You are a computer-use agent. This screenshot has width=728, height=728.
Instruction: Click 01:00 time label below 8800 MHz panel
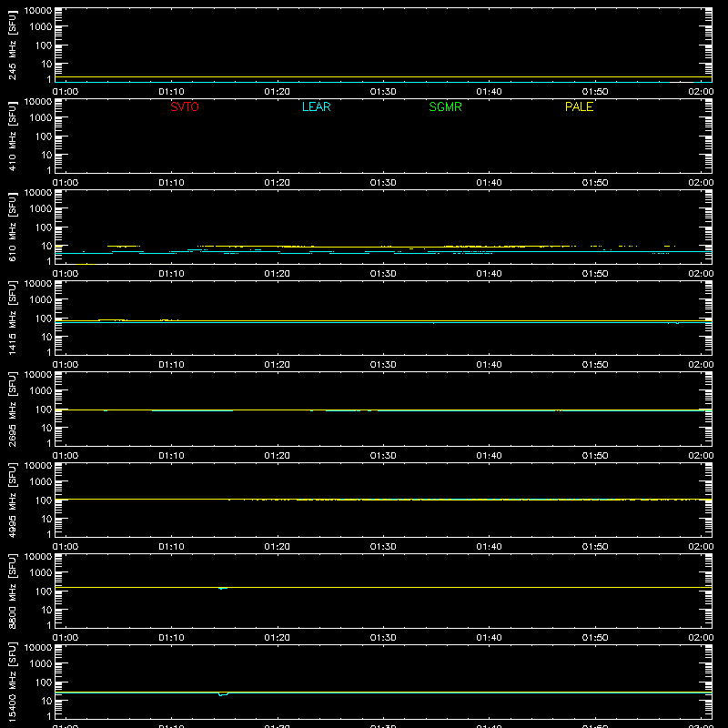point(66,638)
